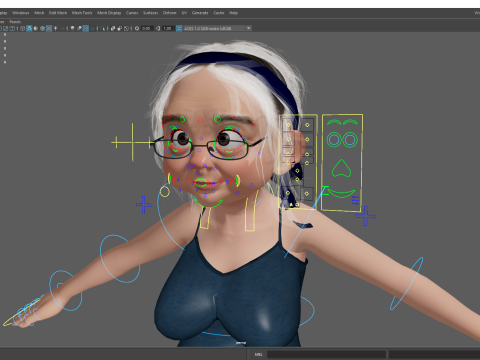The width and height of the screenshot is (480, 360).
Task: Select the yellow eye aim crosshair control
Action: [132, 142]
